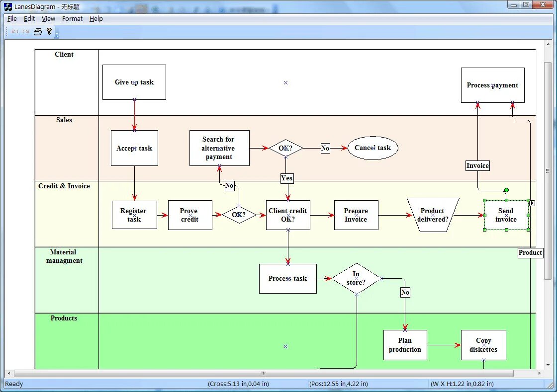Select the Cancel task ellipse
Screen dimensions: 557x392
click(372, 148)
